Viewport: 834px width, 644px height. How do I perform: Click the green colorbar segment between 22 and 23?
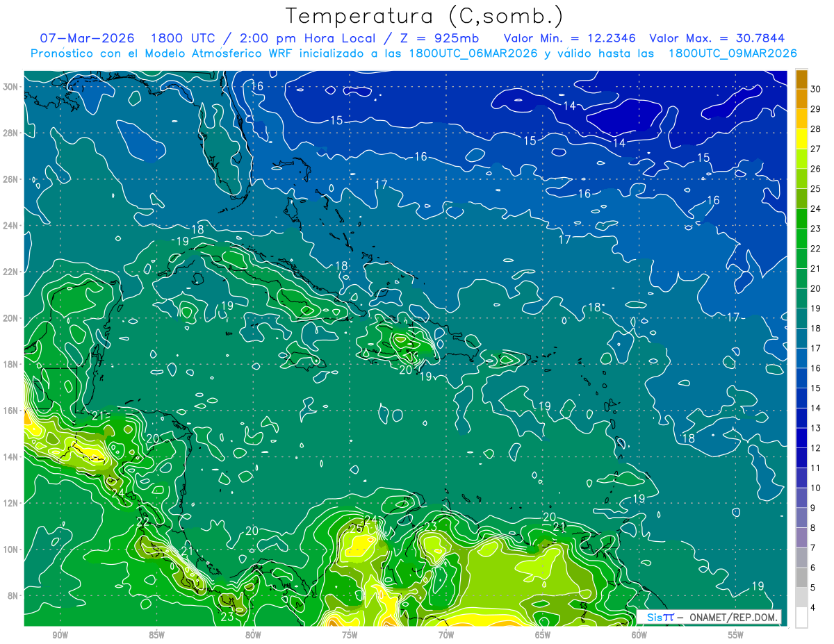[x=801, y=238]
